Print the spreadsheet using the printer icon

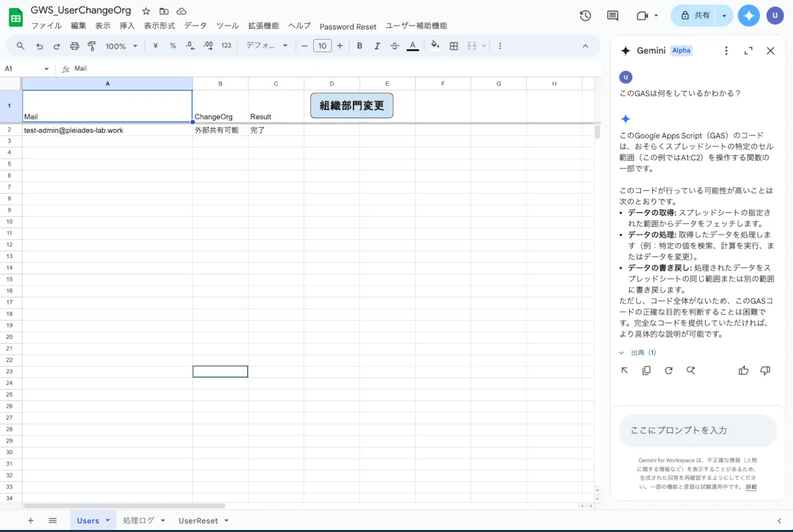[75, 46]
